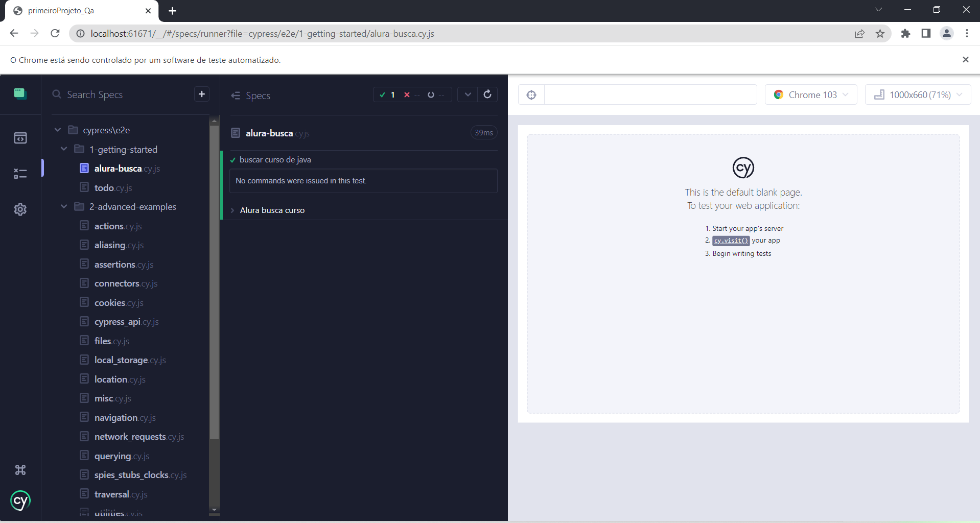Screen dimensions: 980x523
Task: Open the location.cy.js spec
Action: coord(120,379)
